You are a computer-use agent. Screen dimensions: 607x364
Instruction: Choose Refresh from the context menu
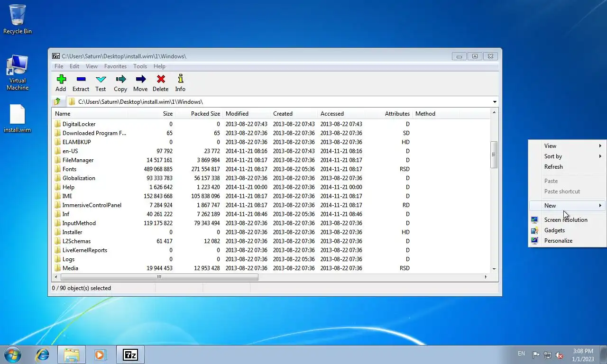pyautogui.click(x=567, y=167)
